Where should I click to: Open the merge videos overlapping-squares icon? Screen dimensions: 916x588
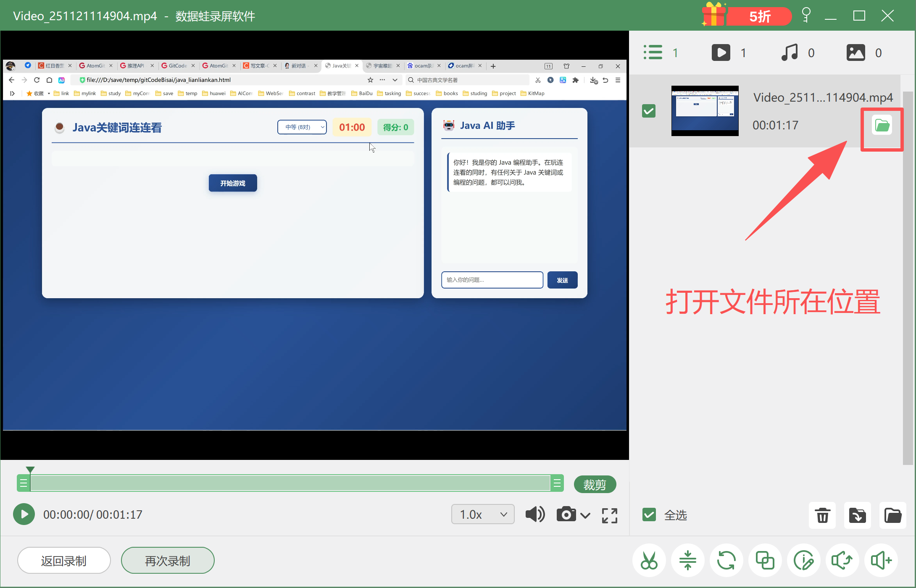click(x=765, y=560)
